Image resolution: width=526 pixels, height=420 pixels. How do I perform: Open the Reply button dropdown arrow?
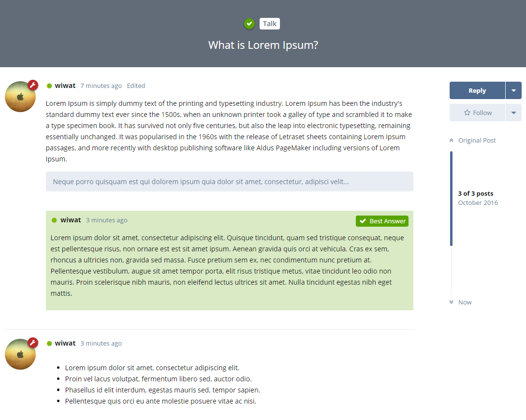[513, 90]
